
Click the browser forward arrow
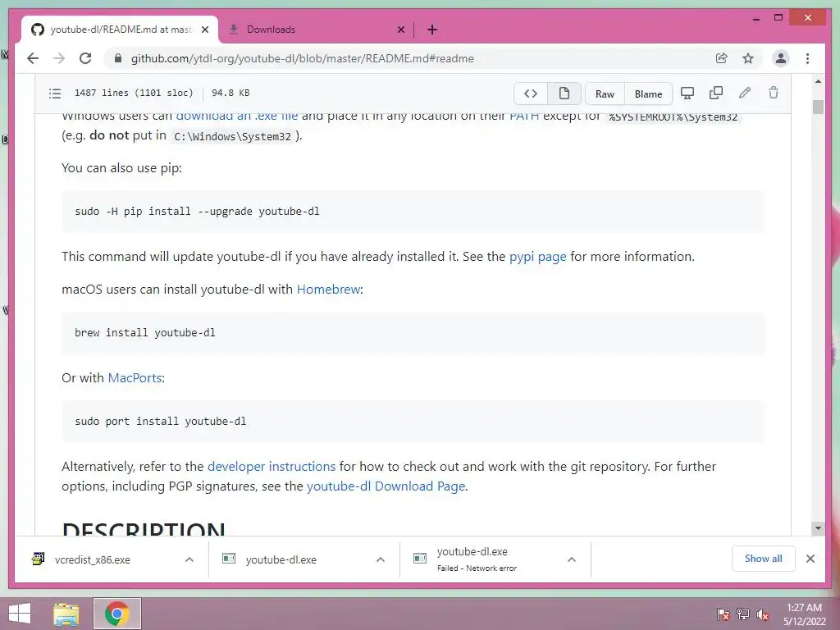click(x=59, y=58)
